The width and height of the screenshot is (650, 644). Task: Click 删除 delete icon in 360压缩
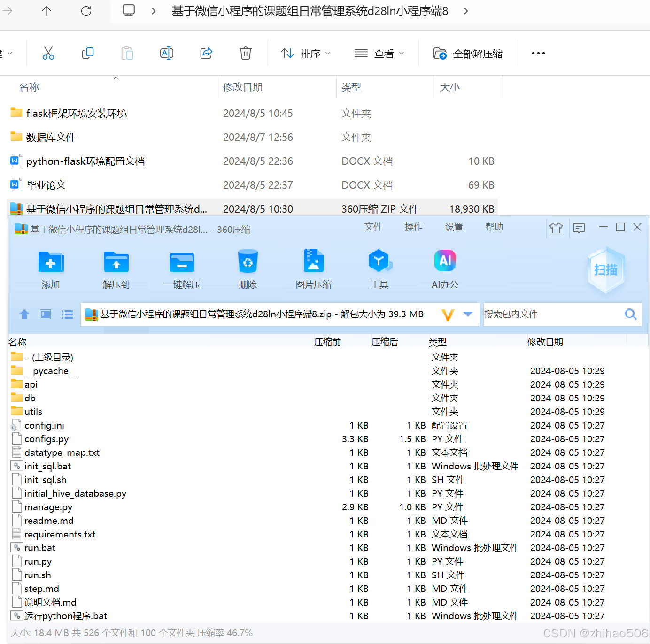248,269
